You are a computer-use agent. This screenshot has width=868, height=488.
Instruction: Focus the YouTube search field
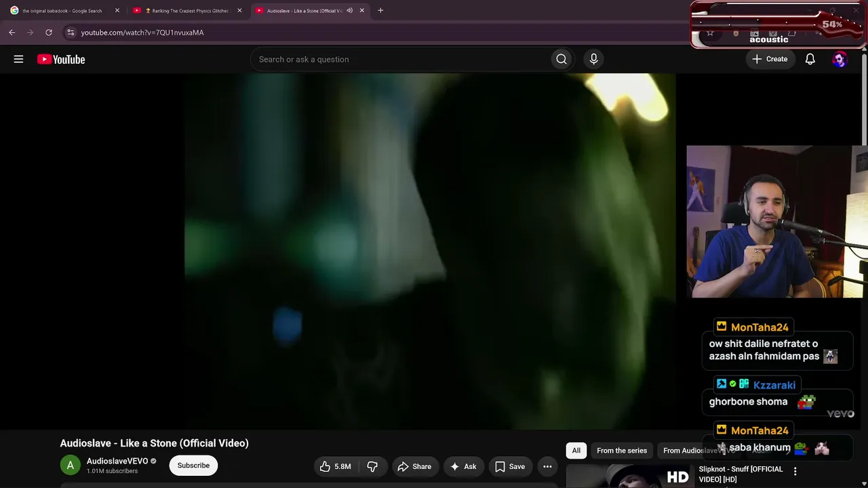[400, 59]
